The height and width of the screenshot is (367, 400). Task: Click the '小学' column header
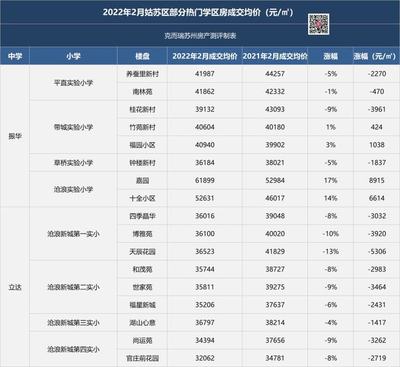coord(73,56)
